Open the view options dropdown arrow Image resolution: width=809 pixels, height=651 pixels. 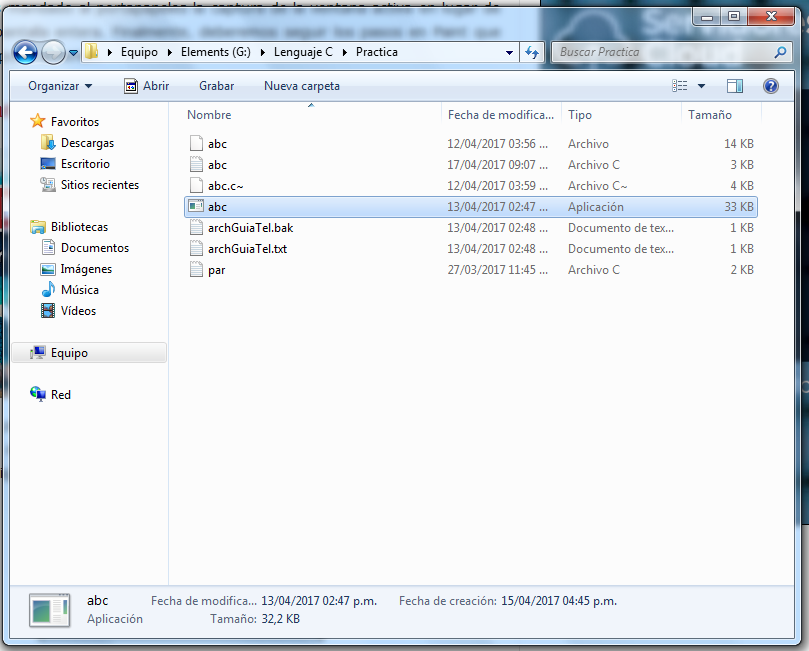point(701,86)
